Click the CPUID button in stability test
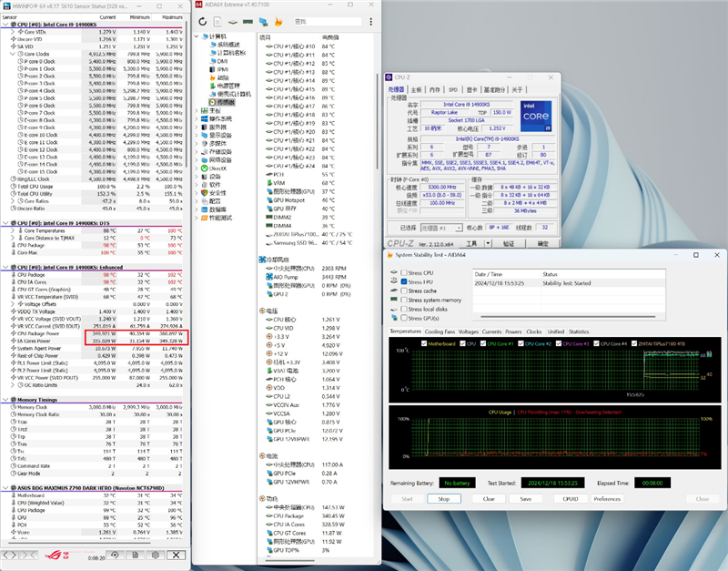Image resolution: width=728 pixels, height=571 pixels. pos(571,498)
